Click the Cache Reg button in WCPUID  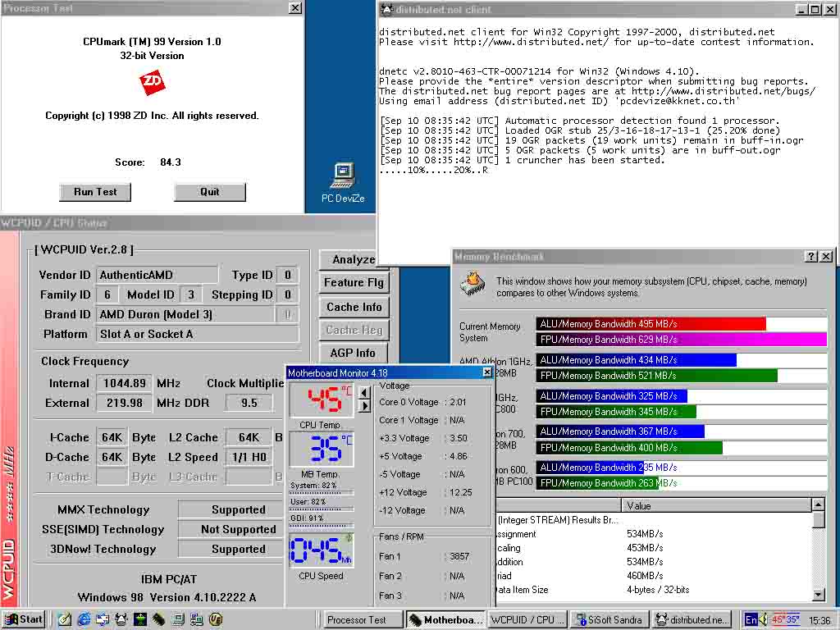[x=354, y=330]
